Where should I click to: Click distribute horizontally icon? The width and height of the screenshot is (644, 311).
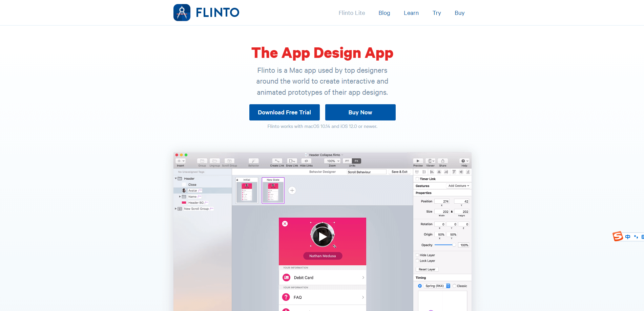pos(417,172)
